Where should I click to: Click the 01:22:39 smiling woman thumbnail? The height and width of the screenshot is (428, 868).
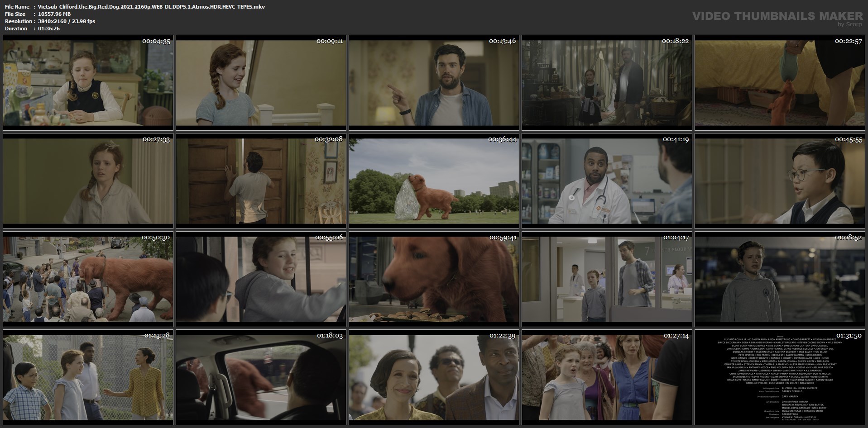(x=434, y=377)
